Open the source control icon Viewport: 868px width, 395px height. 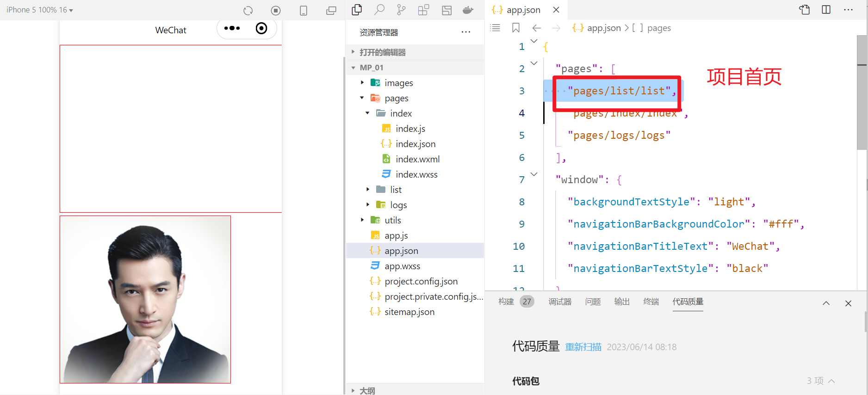[x=401, y=10]
